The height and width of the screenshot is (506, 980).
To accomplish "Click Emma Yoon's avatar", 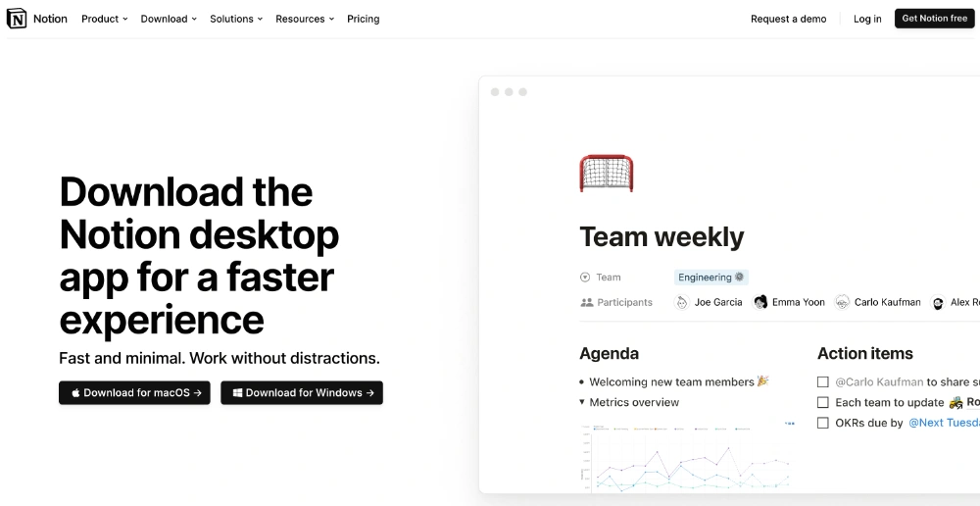I will coord(760,303).
